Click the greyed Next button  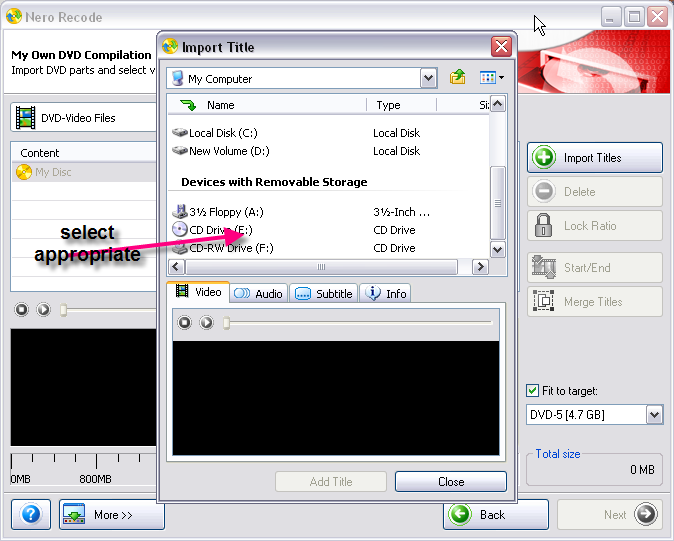[x=610, y=514]
